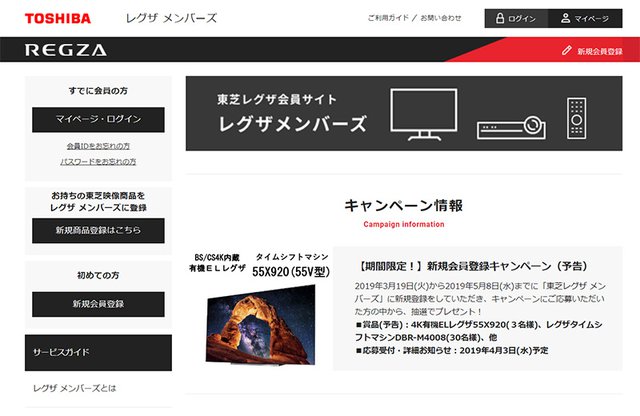Click the recorder device icon in banner
The image size is (640, 416).
point(510,124)
